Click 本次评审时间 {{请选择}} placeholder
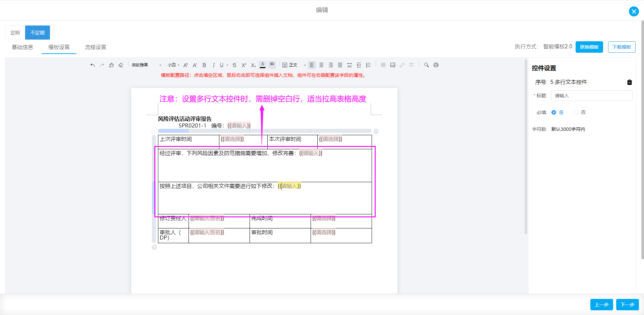 click(330, 139)
